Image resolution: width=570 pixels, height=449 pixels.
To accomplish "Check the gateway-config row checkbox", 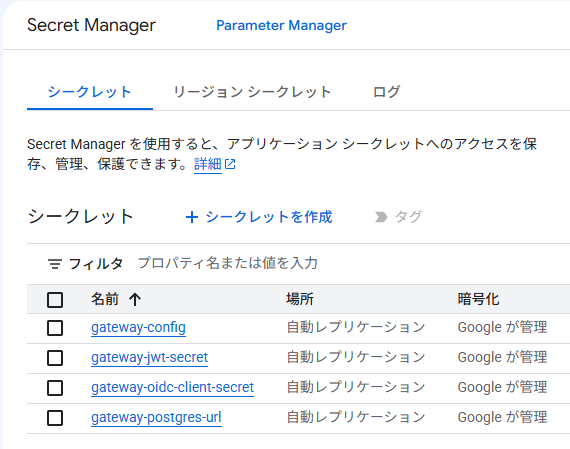I will 55,328.
